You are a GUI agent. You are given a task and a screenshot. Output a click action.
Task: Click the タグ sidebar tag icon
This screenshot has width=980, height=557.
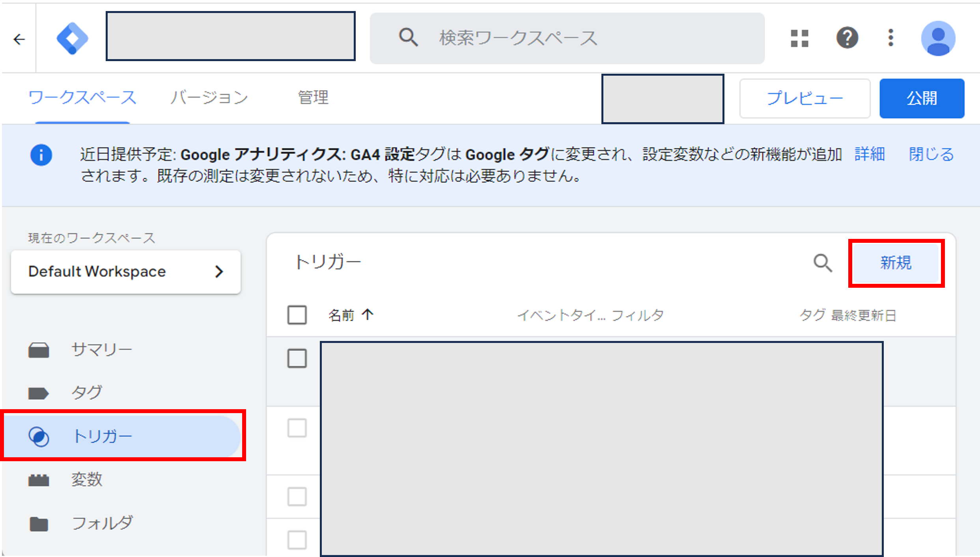point(38,393)
